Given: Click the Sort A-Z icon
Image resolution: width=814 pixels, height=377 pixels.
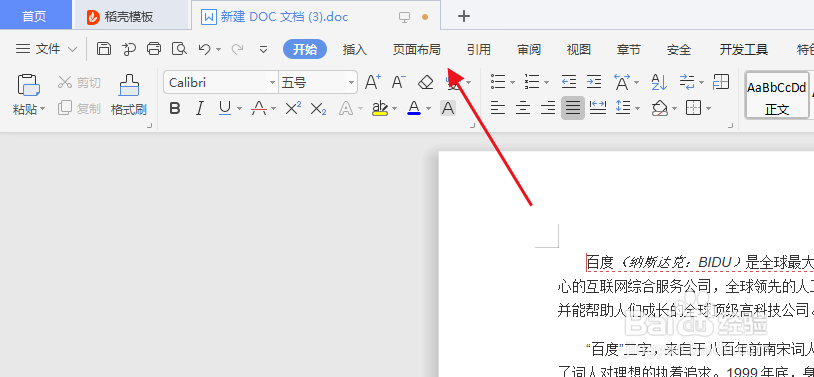Looking at the screenshot, I should (659, 82).
